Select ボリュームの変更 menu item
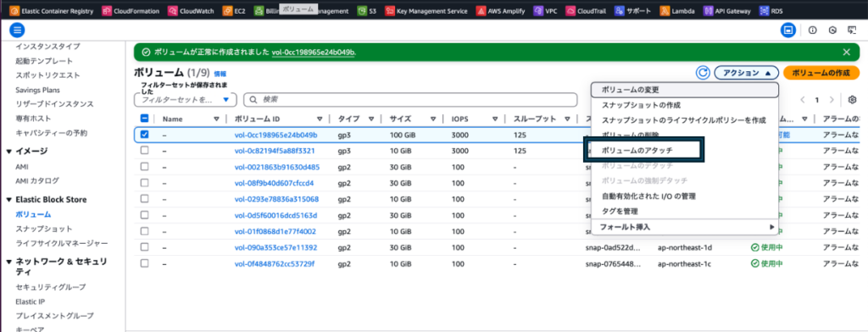 [685, 90]
